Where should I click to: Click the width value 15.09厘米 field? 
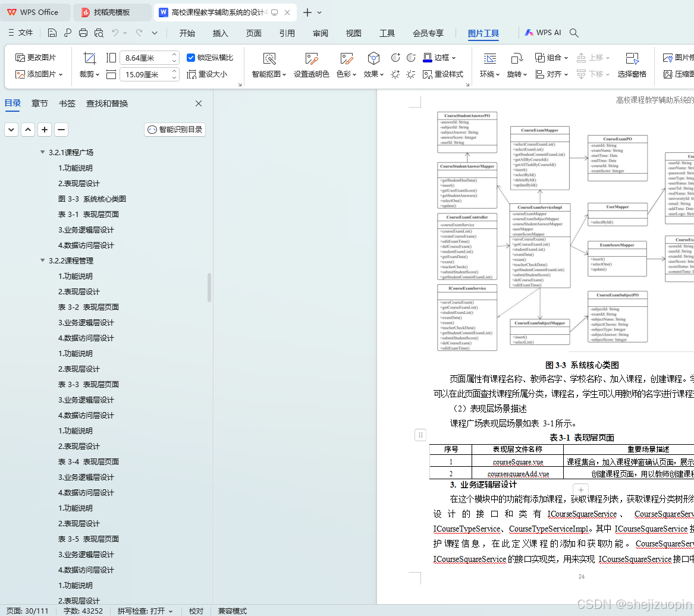point(145,74)
